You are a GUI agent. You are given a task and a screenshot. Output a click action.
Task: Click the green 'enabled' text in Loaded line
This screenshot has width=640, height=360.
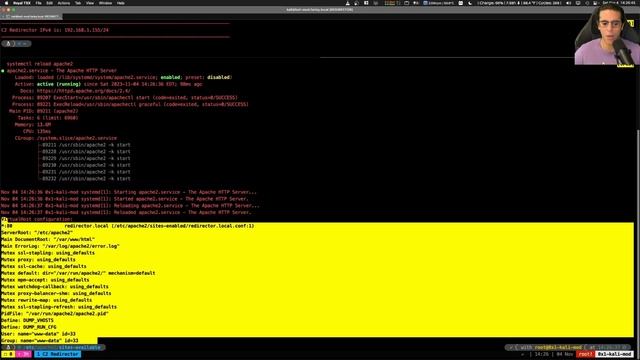tap(170, 77)
